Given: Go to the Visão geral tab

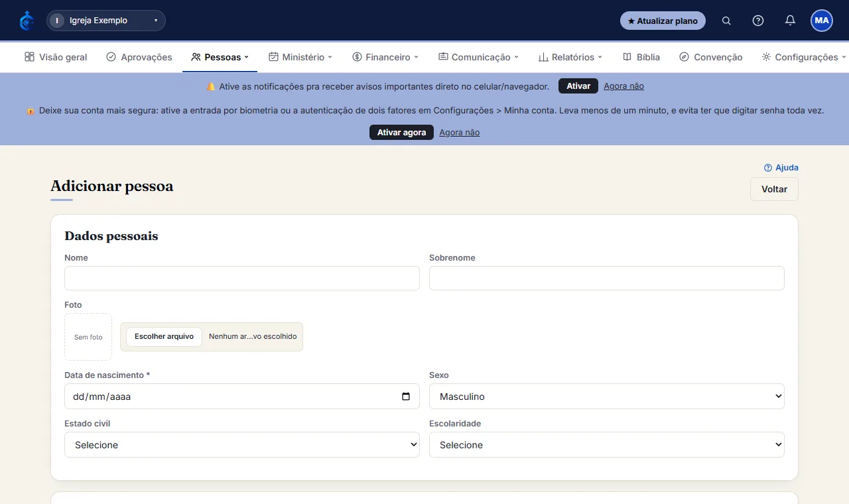Looking at the screenshot, I should (56, 57).
